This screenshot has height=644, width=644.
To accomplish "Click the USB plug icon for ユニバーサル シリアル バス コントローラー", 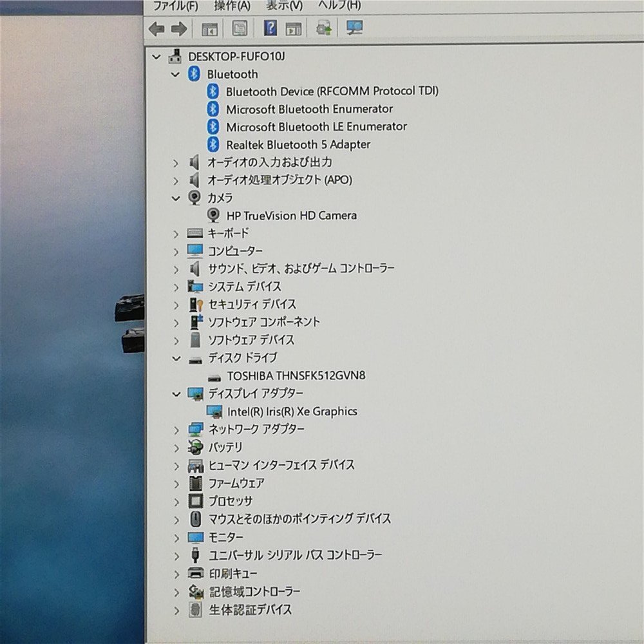I will (196, 555).
